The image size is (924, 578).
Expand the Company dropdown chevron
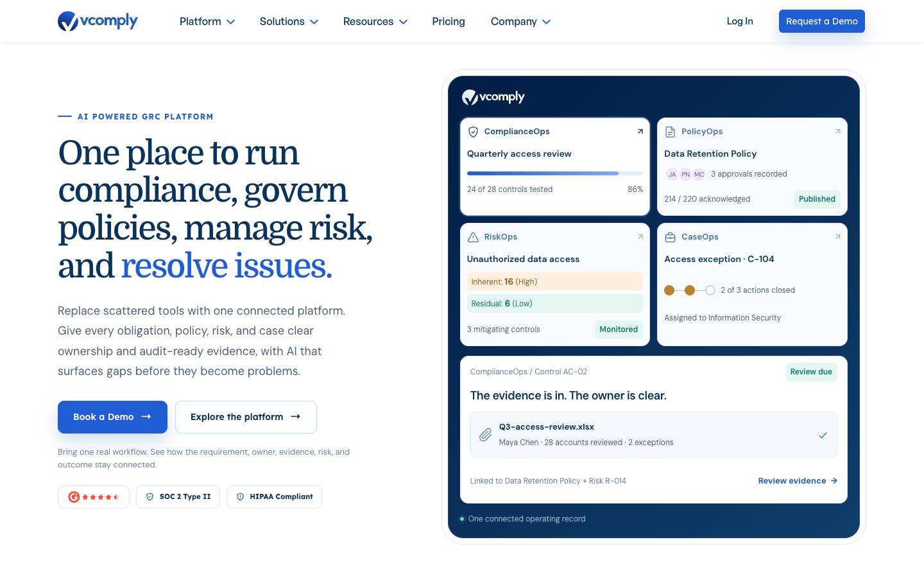547,22
